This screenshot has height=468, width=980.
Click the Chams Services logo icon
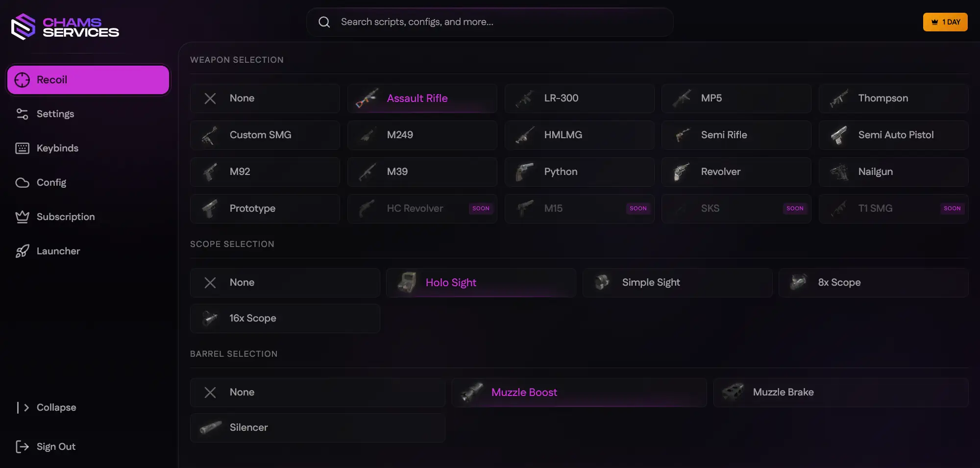(x=23, y=26)
